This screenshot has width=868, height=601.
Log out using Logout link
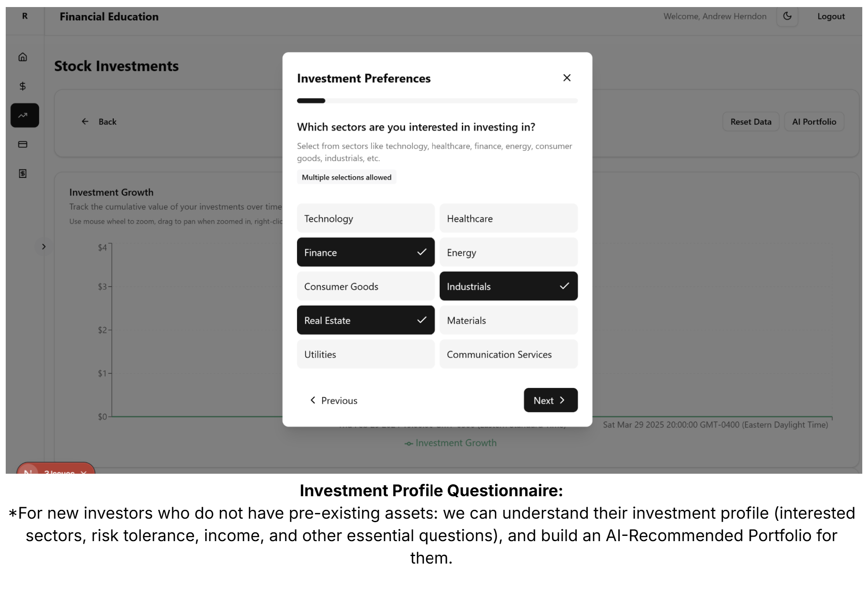click(831, 16)
